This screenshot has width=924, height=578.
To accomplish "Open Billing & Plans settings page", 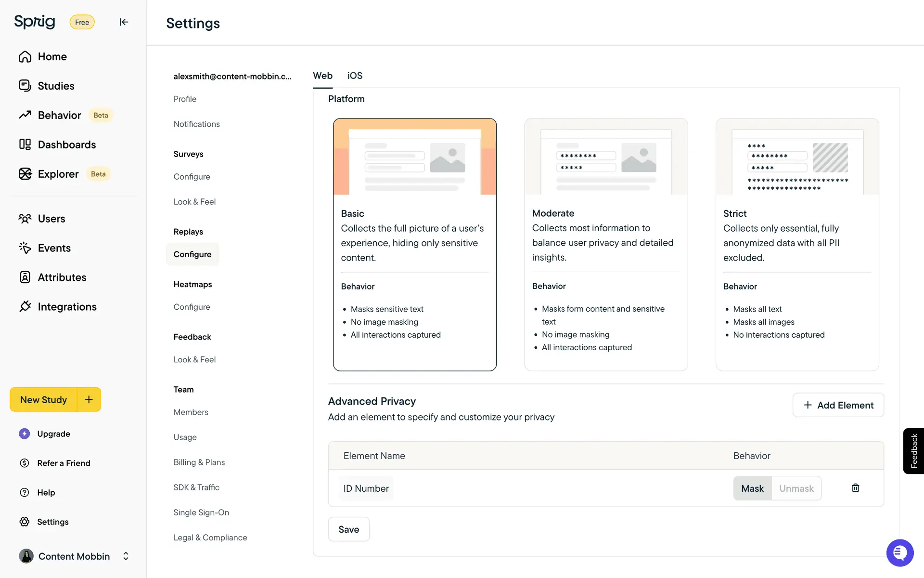I will pos(199,462).
